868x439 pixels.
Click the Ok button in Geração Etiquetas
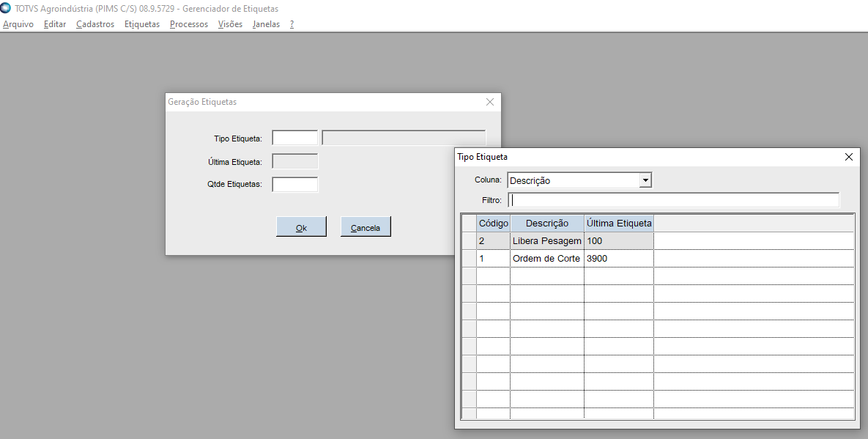[301, 227]
